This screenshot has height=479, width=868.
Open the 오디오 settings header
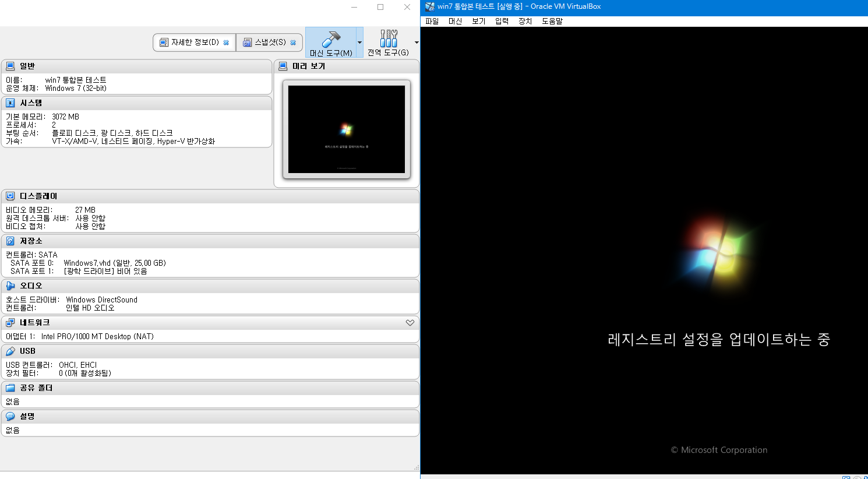coord(31,286)
